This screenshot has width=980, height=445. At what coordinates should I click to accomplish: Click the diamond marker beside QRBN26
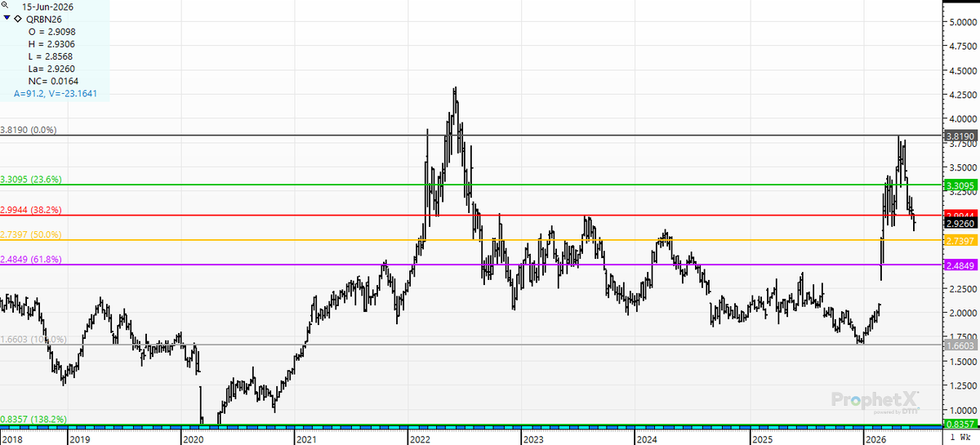(18, 17)
